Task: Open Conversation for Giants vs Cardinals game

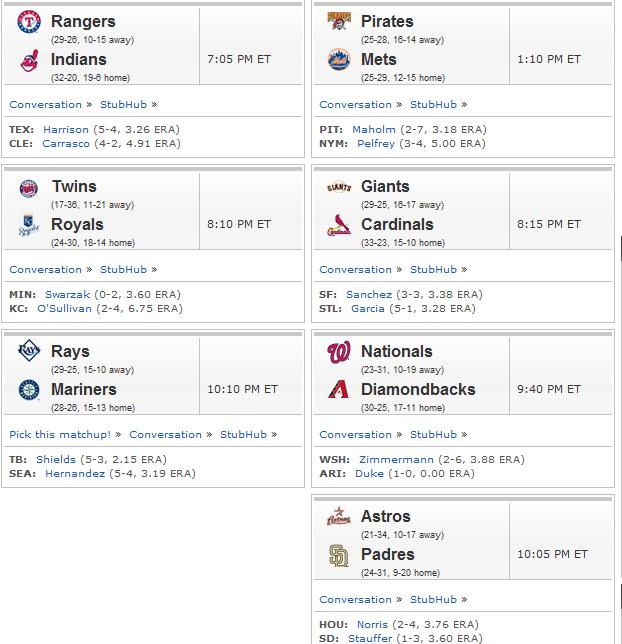Action: 356,270
